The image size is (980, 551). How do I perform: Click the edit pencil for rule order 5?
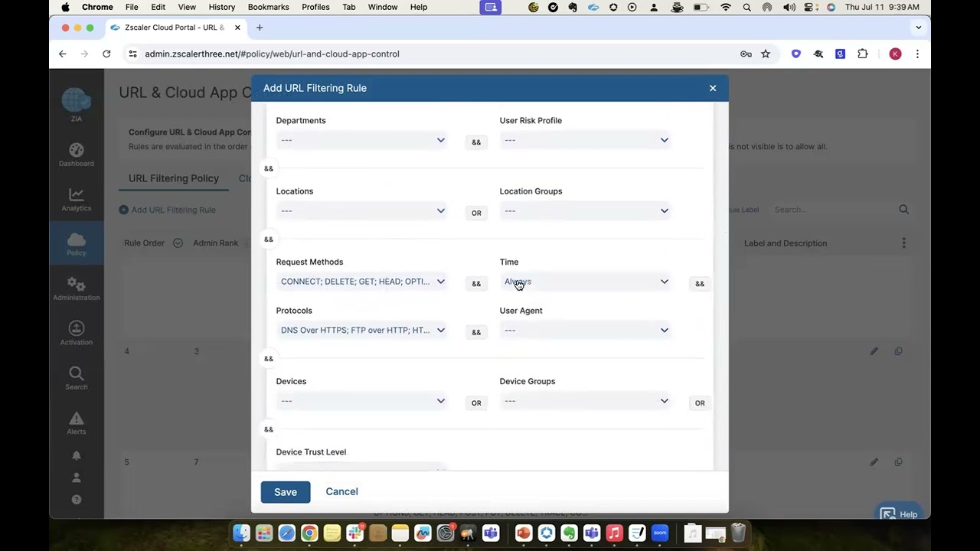coord(874,462)
